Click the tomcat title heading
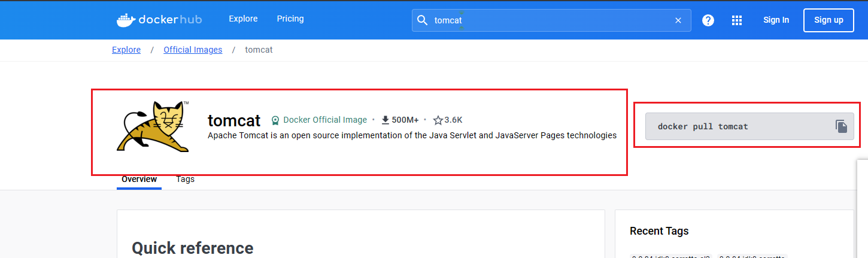This screenshot has width=868, height=258. coord(234,120)
